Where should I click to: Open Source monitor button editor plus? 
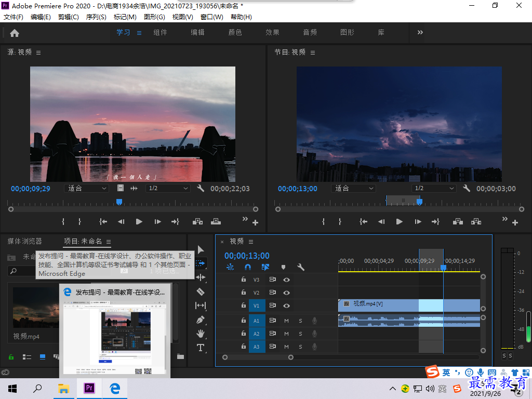pyautogui.click(x=256, y=223)
